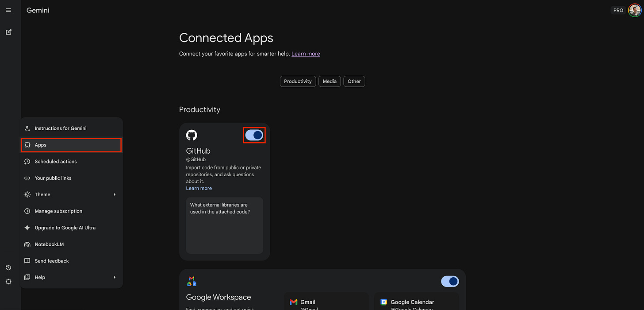The height and width of the screenshot is (310, 644).
Task: Open Your public links
Action: [53, 178]
